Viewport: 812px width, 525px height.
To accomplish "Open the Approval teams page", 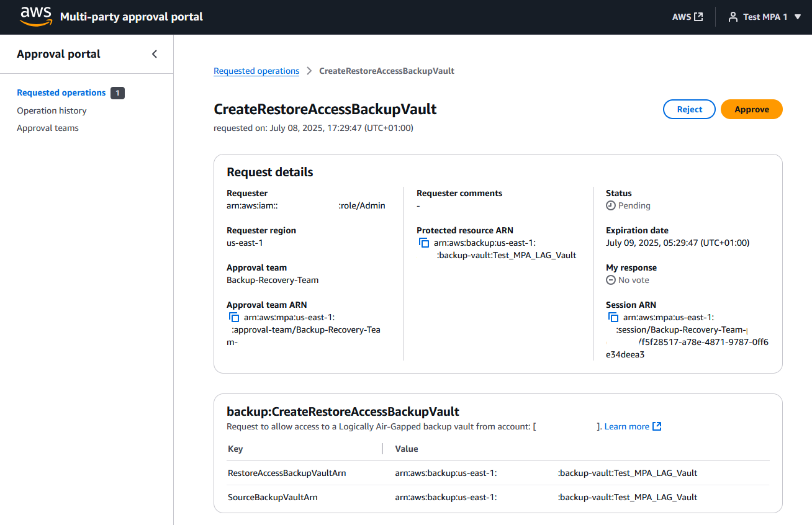I will click(48, 128).
